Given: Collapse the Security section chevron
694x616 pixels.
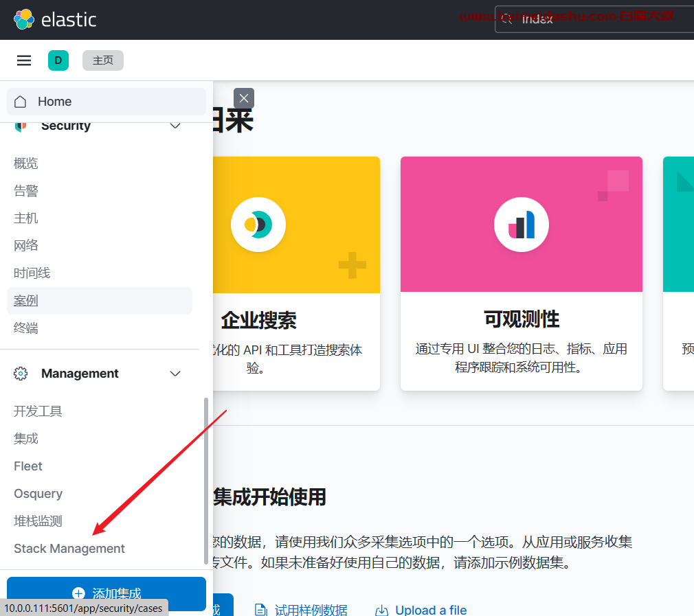Looking at the screenshot, I should [175, 126].
